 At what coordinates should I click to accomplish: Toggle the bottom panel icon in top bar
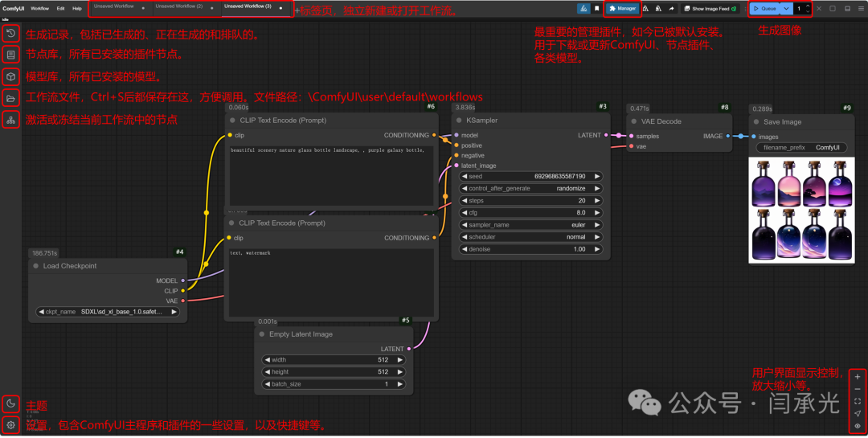(x=848, y=8)
